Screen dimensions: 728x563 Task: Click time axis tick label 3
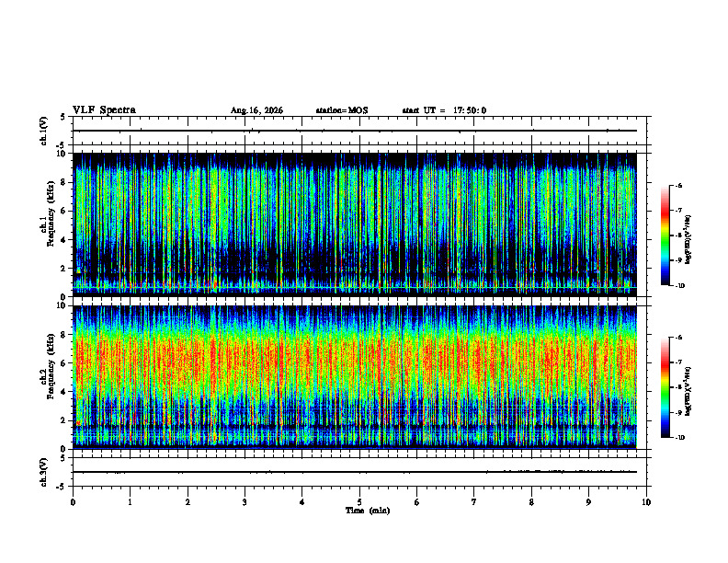[x=245, y=502]
